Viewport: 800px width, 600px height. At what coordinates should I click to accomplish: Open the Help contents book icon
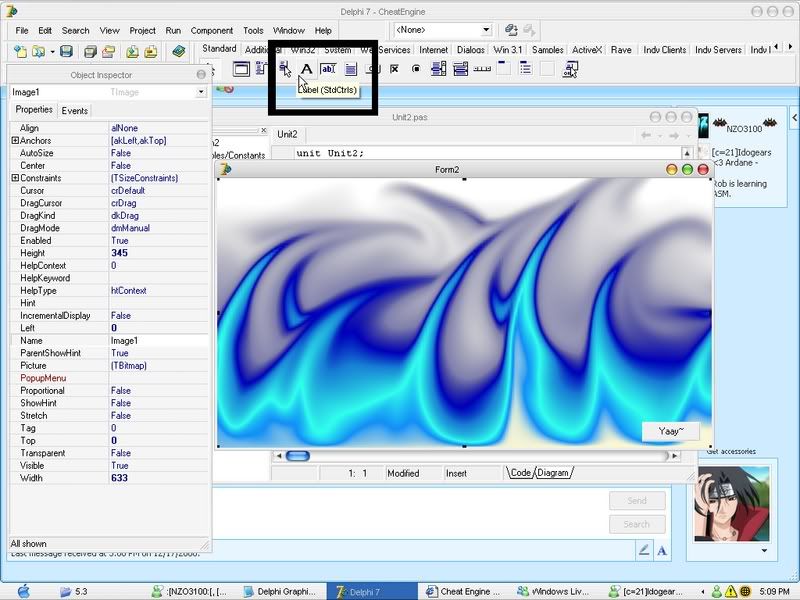pos(178,51)
